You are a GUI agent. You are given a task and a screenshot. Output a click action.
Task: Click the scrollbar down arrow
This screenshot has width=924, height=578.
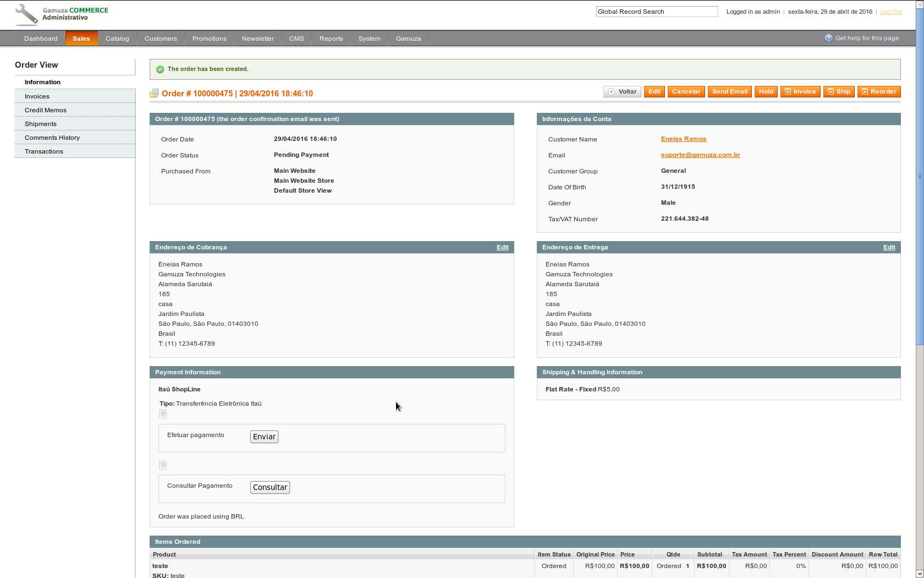920,574
